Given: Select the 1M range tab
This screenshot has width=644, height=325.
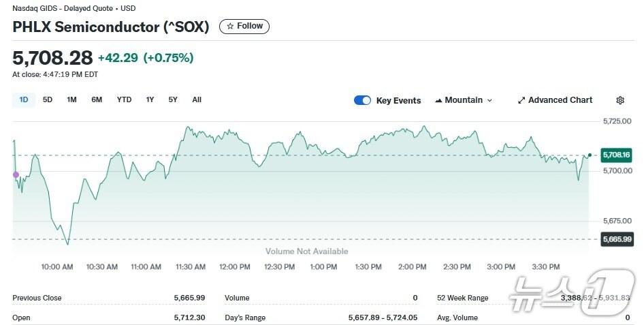Looking at the screenshot, I should 71,99.
